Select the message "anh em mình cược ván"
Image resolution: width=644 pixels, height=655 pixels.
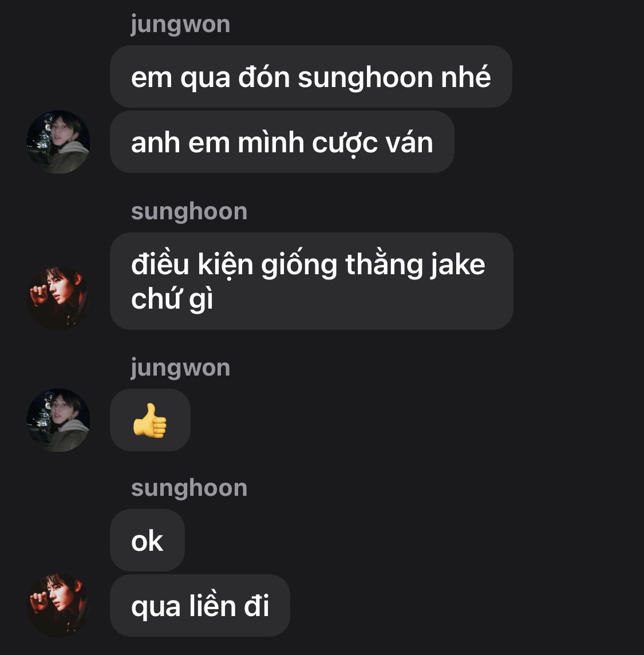coord(282,141)
